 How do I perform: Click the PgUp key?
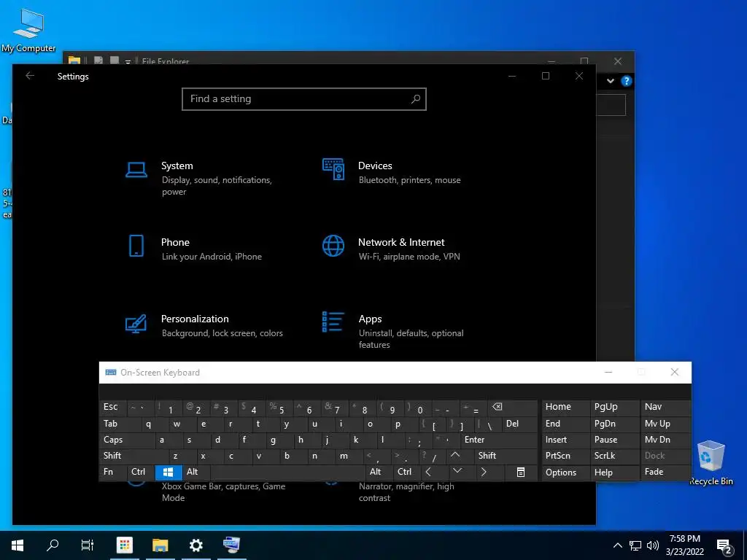(x=614, y=407)
